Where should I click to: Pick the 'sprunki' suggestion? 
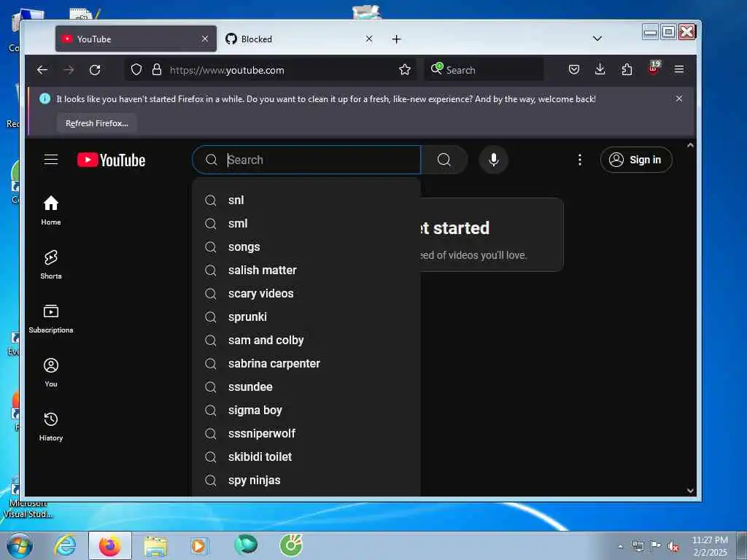[x=306, y=316]
